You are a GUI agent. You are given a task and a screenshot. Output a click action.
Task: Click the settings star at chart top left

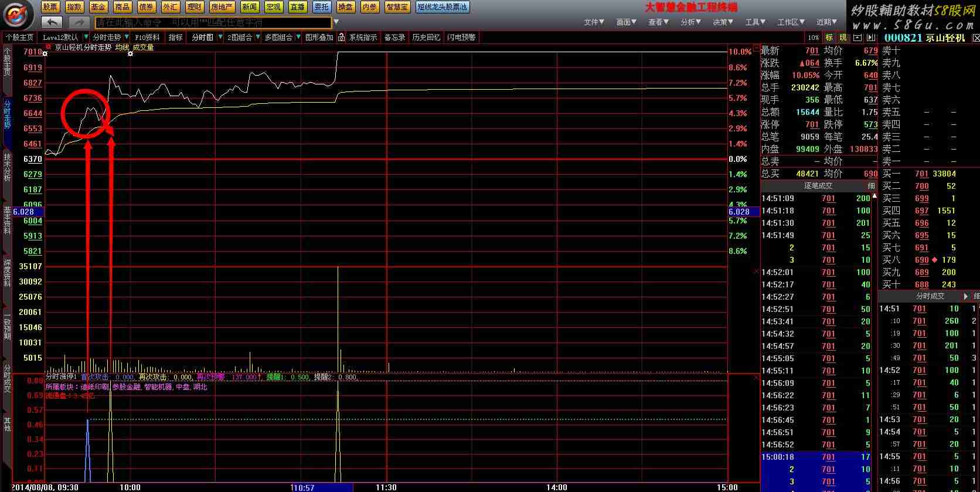[x=45, y=54]
